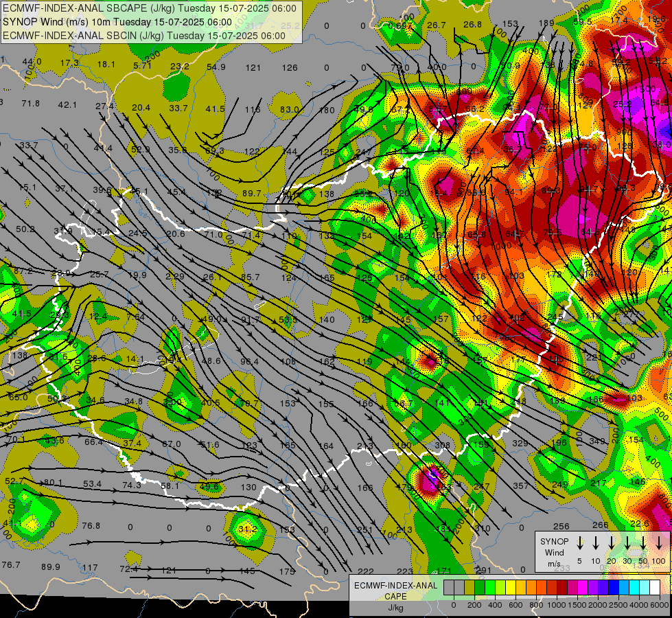
Task: Click the SYNOP label in wind legend
Action: click(x=554, y=542)
